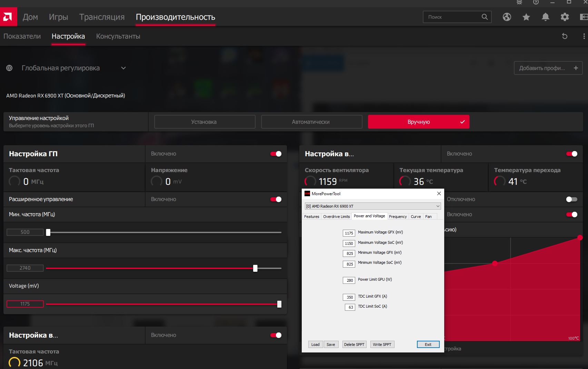The width and height of the screenshot is (588, 369).
Task: Open the AMD Radeon RX 6900 XT combo box in MorePowerTool
Action: [x=373, y=206]
